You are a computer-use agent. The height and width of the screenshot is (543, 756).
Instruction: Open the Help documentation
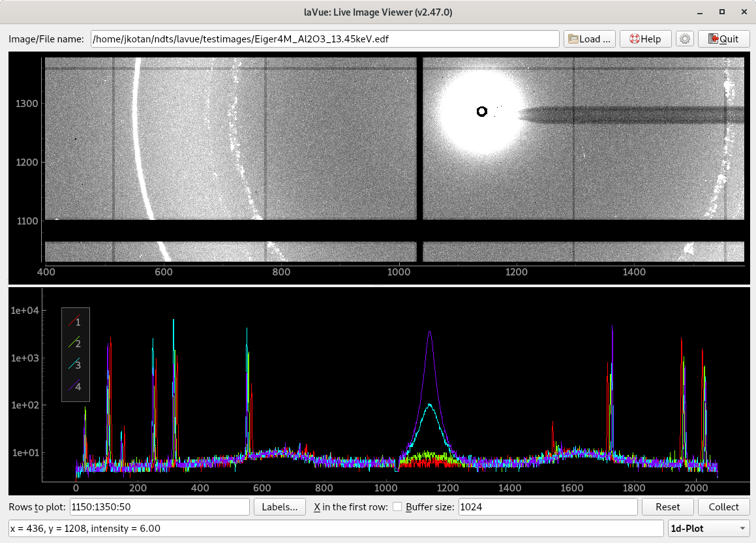(644, 39)
